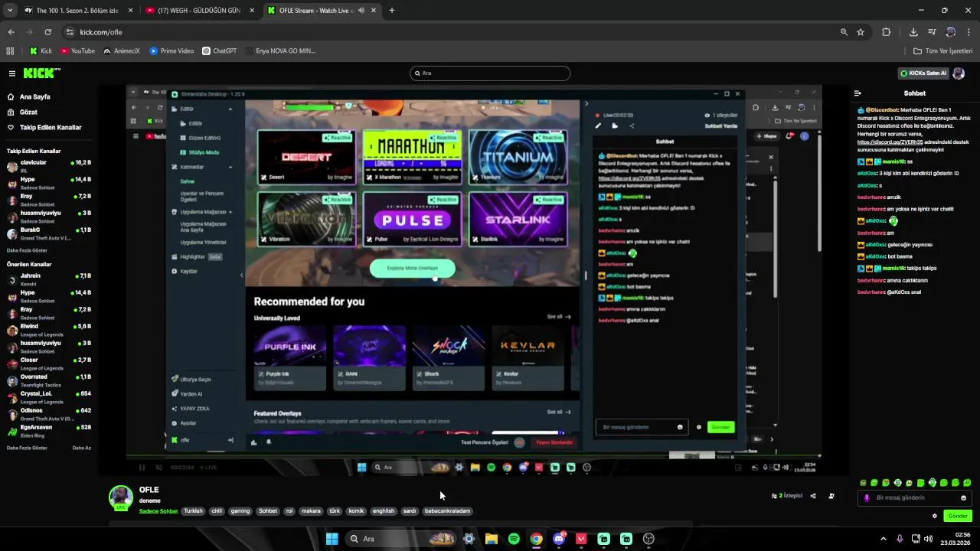The image size is (980, 551).
Task: Open clavicular channel in followed list
Action: pyautogui.click(x=49, y=165)
